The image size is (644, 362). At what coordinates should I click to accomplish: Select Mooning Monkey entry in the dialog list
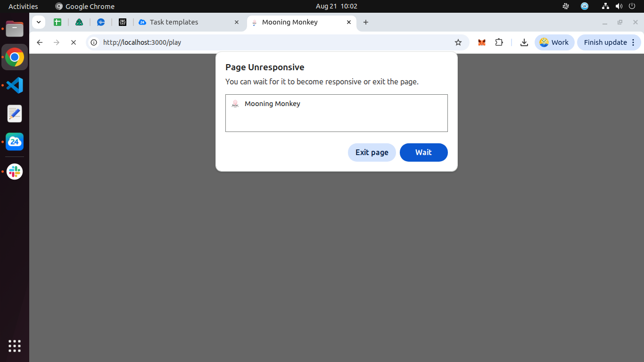point(272,104)
